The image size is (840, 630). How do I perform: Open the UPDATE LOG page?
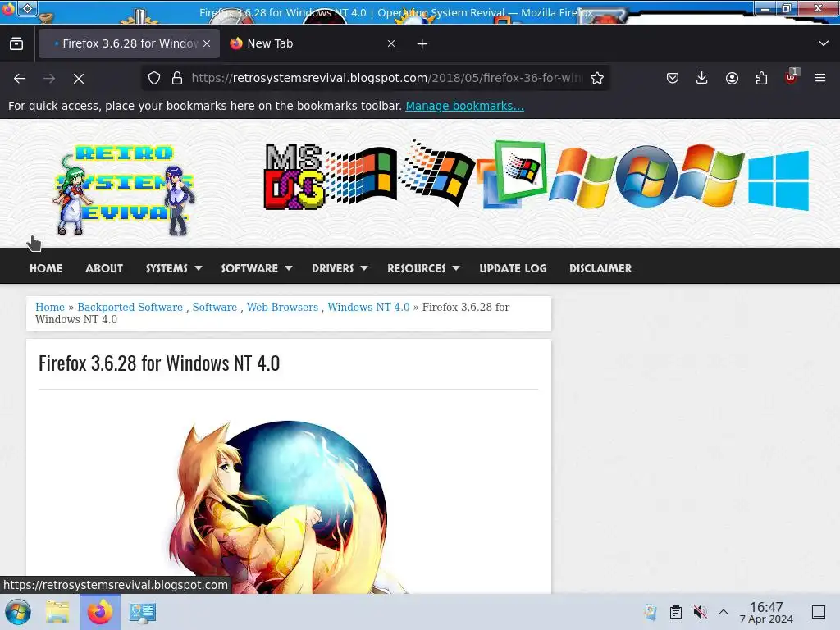513,268
